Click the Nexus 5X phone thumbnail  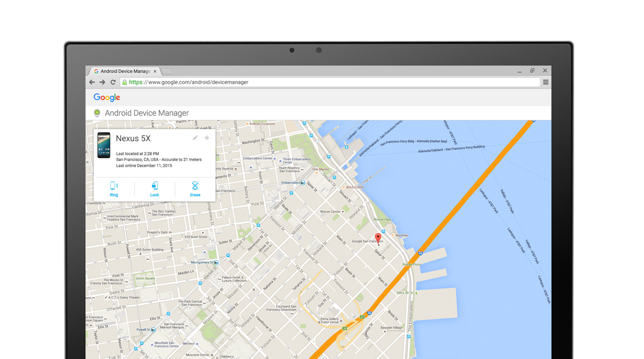click(x=104, y=145)
